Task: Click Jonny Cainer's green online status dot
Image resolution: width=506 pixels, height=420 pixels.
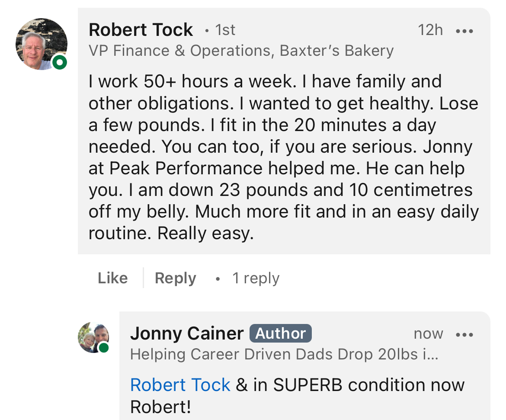Action: tap(103, 348)
